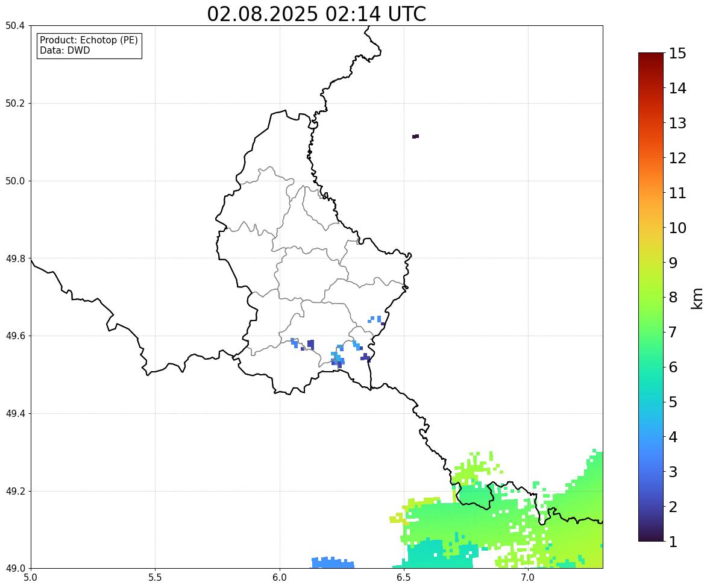Viewport: 710px width, 588px height.
Task: Click the x-axis label 5.5
Action: 155,578
